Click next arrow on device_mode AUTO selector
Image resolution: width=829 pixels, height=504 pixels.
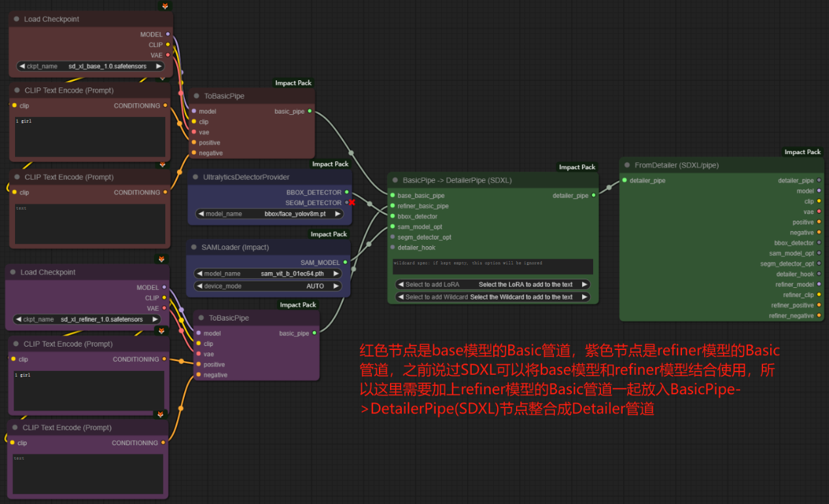(x=336, y=286)
